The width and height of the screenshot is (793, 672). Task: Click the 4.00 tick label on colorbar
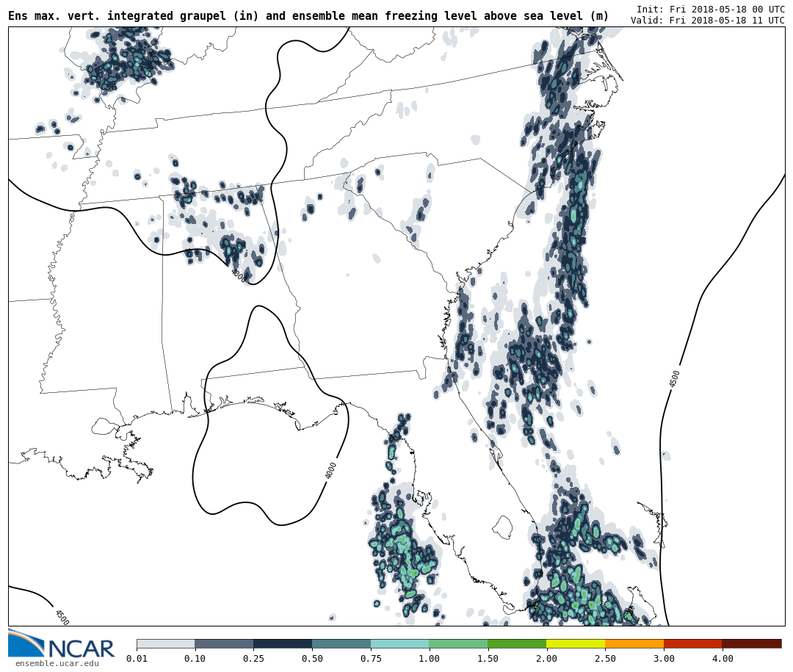[722, 659]
